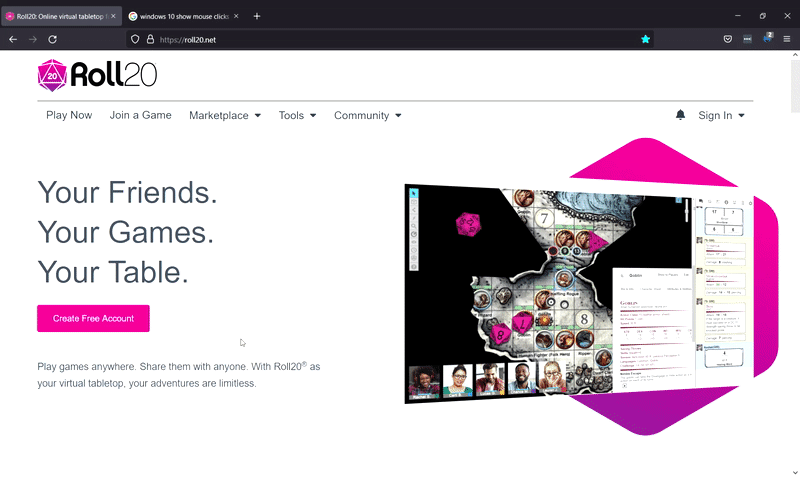Reload the page
Screen dimensions: 800x477
(52, 39)
